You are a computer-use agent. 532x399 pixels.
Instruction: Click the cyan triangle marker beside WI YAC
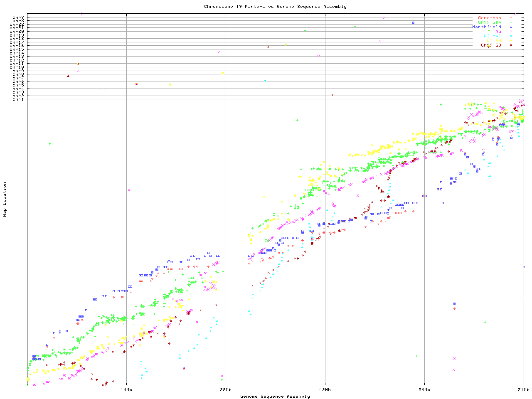pyautogui.click(x=511, y=36)
